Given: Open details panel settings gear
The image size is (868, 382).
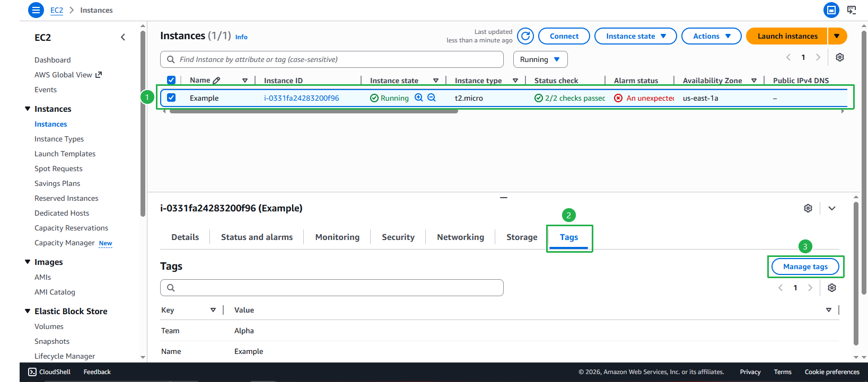Looking at the screenshot, I should pos(808,208).
